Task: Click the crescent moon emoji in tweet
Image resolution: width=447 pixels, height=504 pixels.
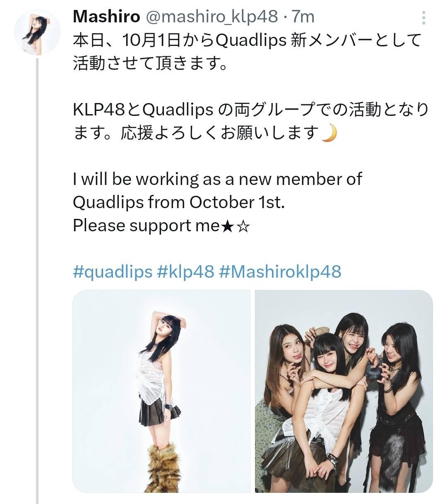Action: (330, 133)
